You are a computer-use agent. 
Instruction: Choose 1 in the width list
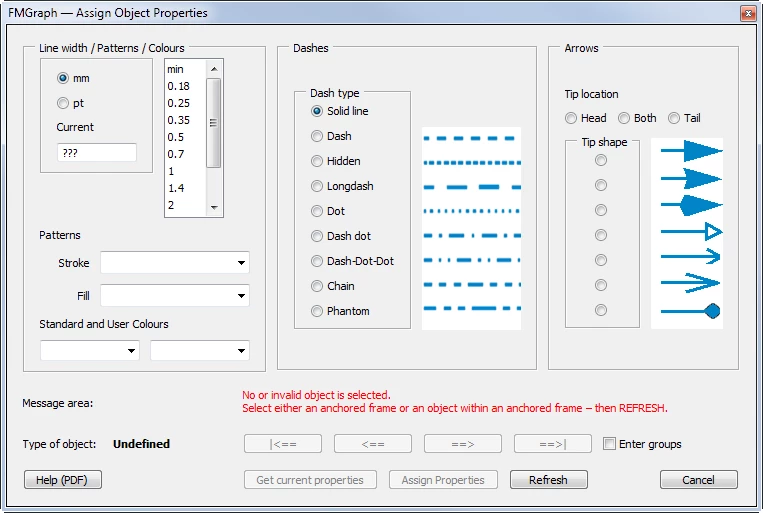coord(171,171)
